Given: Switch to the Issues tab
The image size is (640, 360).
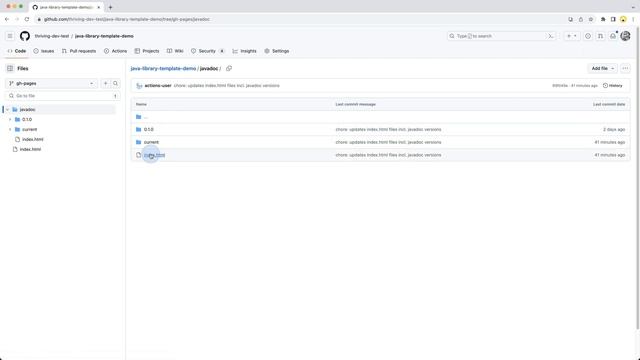Looking at the screenshot, I should click(x=44, y=51).
